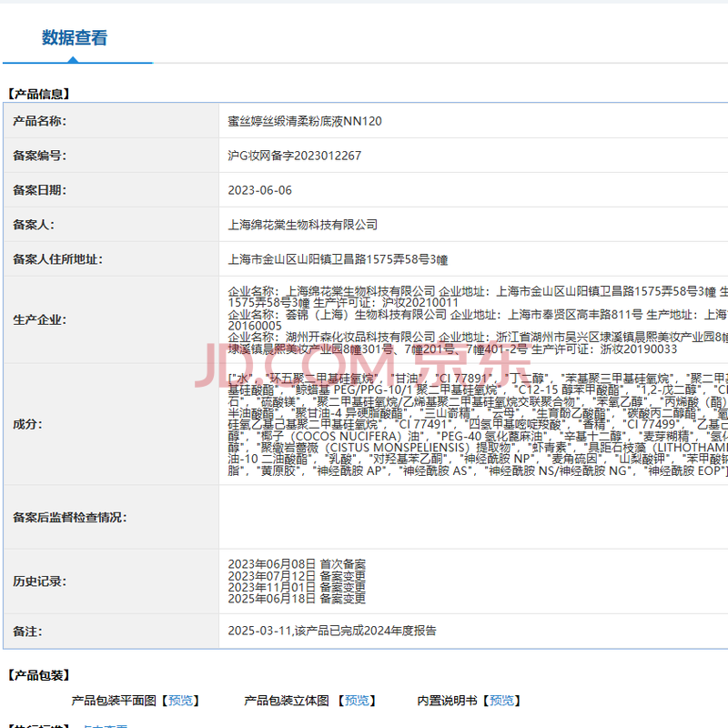Select the 2023年07月12日 备案变更 history entry
728x728 pixels.
pyautogui.click(x=297, y=576)
